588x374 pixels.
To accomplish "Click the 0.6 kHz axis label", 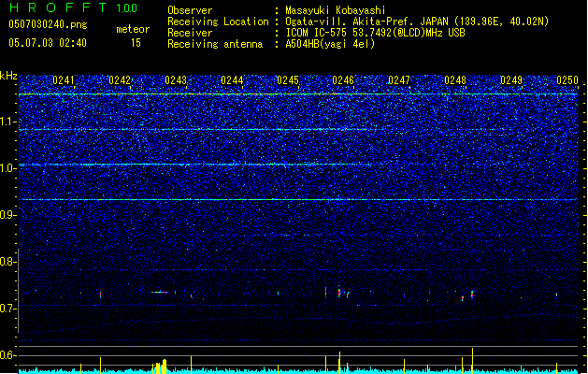I will click(x=8, y=355).
